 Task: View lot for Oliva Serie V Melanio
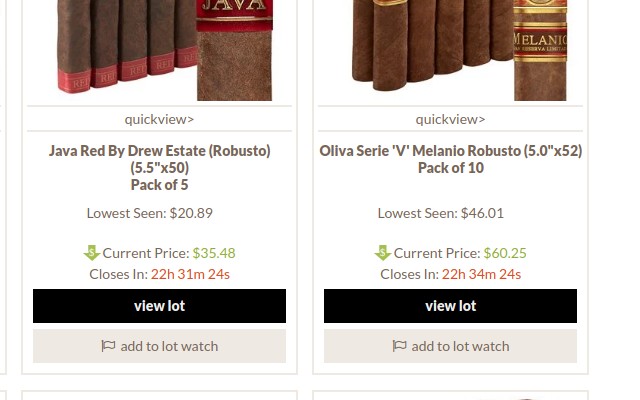[451, 306]
